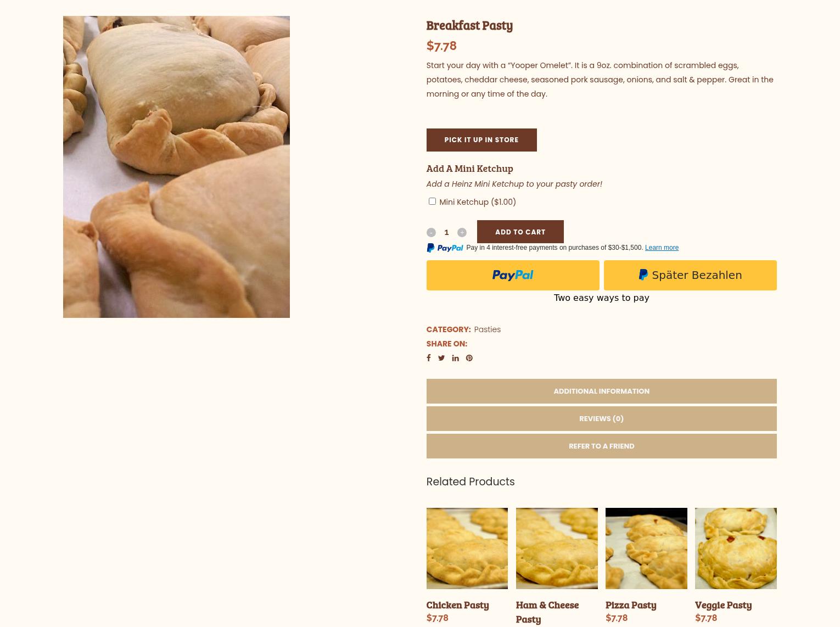The height and width of the screenshot is (627, 840).
Task: Click the quantity input field
Action: (446, 232)
